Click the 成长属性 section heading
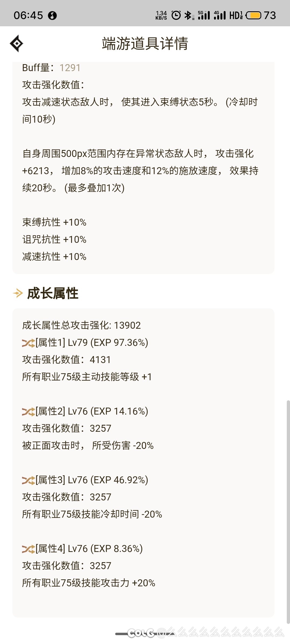Viewport: 290px width, 644px height. 53,293
